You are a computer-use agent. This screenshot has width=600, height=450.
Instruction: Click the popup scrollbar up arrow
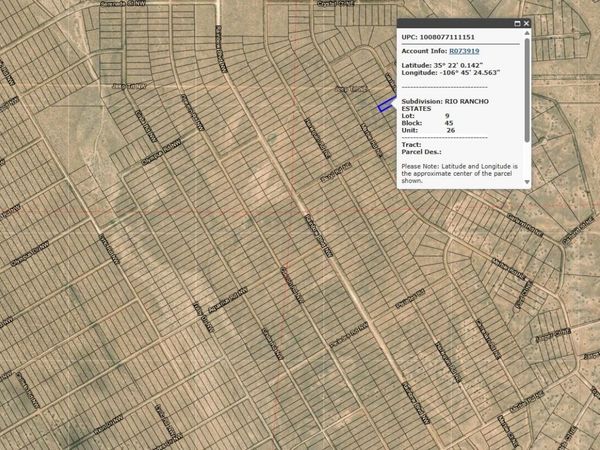[527, 33]
